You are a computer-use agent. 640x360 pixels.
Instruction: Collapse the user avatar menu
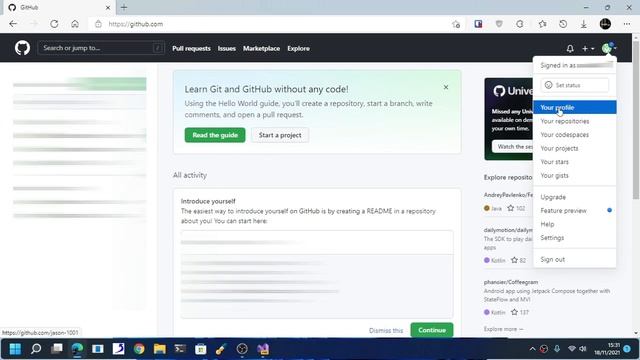coord(609,48)
